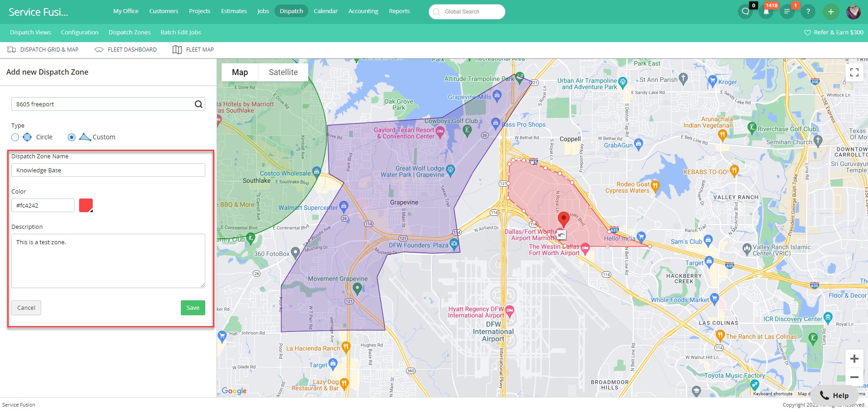Open the Dispatch menu
Screen dimensions: 868x412
pyautogui.click(x=291, y=11)
